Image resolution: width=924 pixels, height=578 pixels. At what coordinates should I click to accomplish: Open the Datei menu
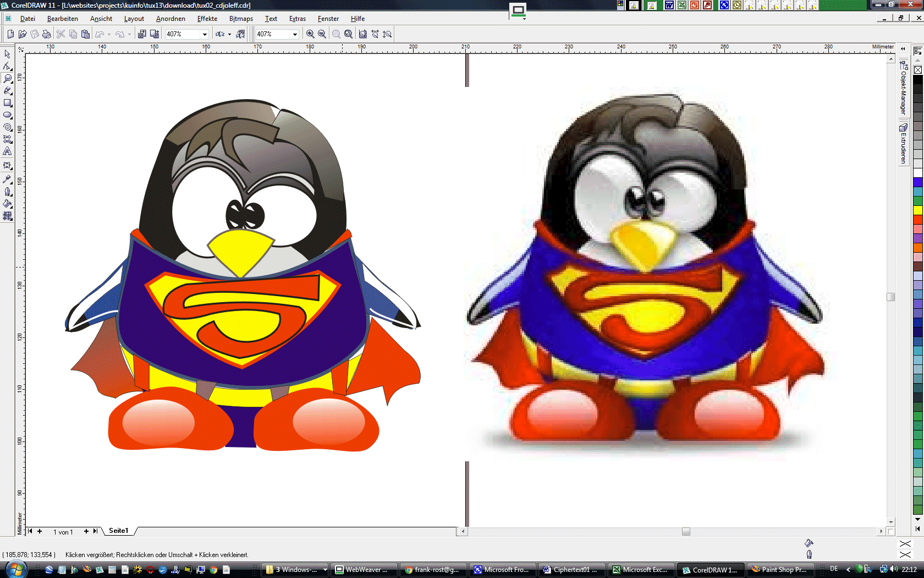coord(28,19)
